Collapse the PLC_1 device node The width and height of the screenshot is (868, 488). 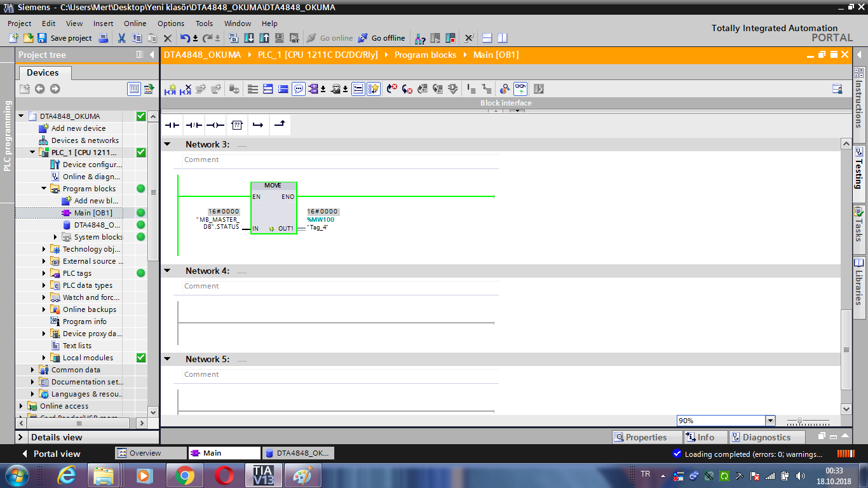coord(32,152)
